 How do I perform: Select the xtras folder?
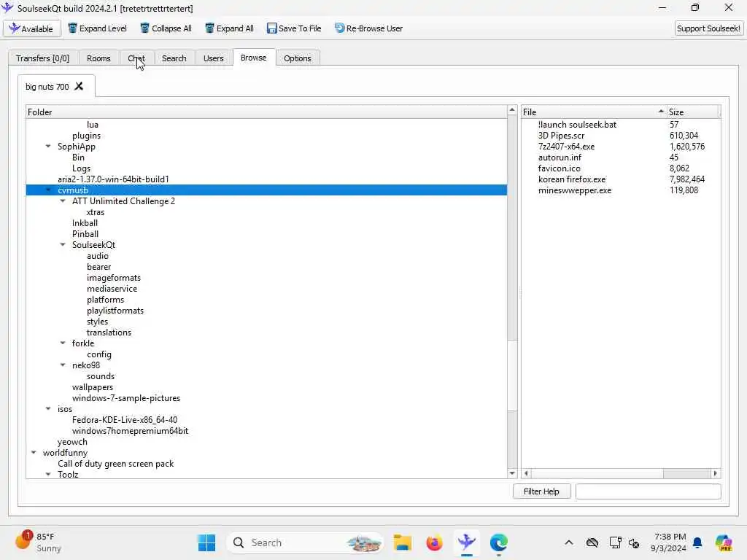point(96,212)
